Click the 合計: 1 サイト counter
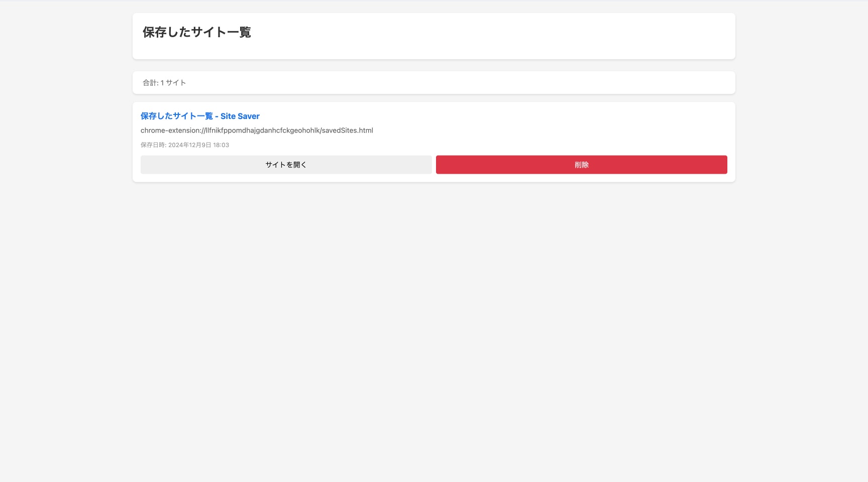The width and height of the screenshot is (868, 482). click(x=163, y=82)
